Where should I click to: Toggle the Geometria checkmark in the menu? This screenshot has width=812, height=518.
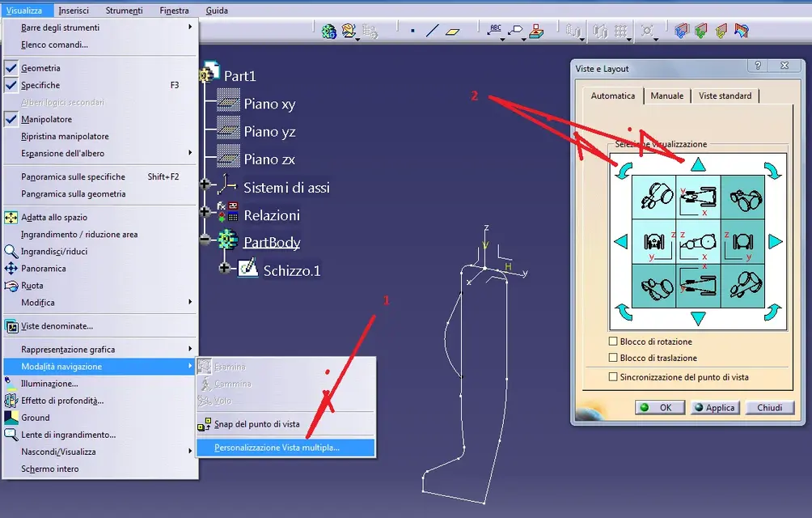pyautogui.click(x=11, y=68)
